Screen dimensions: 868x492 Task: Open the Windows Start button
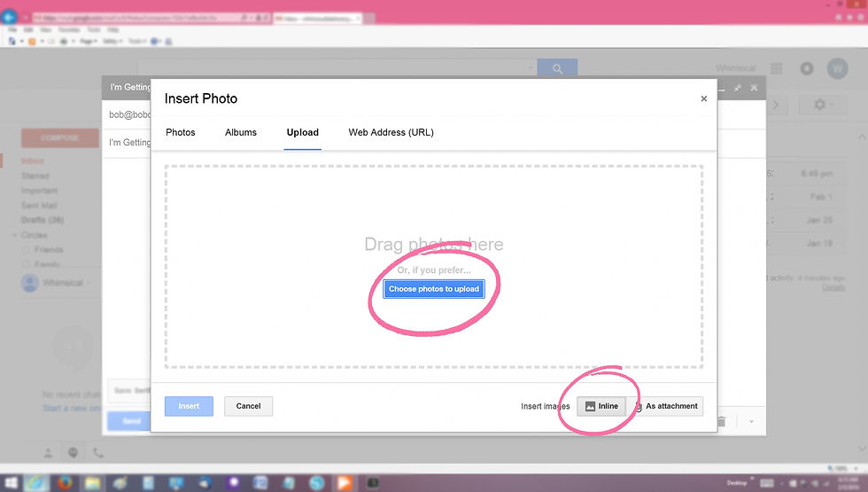coord(11,483)
